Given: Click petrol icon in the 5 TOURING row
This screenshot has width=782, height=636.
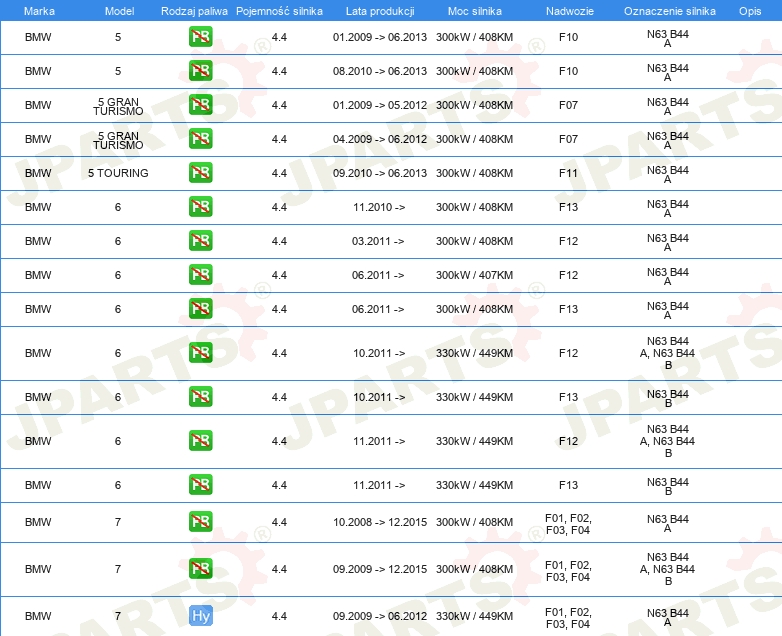Looking at the screenshot, I should [x=200, y=173].
